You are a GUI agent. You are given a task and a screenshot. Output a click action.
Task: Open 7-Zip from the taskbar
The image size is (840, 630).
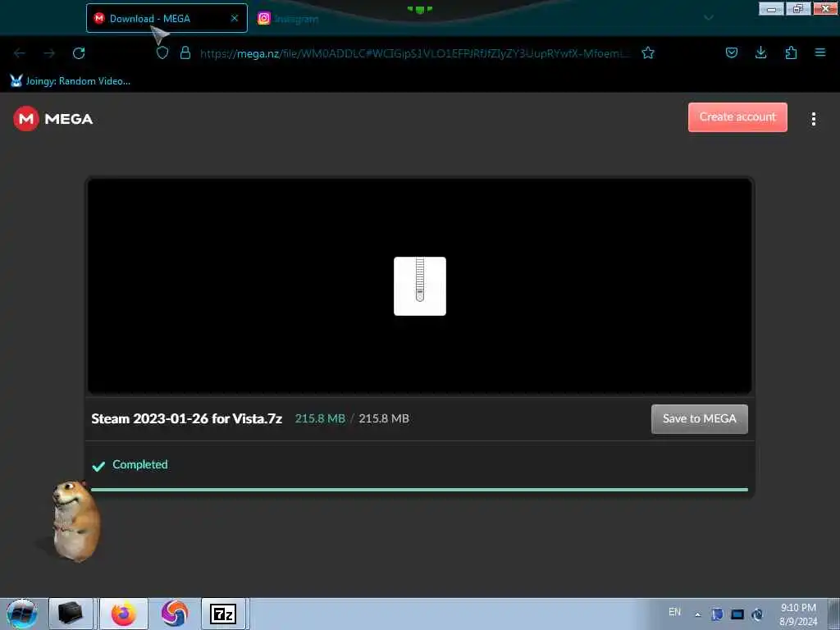(223, 614)
